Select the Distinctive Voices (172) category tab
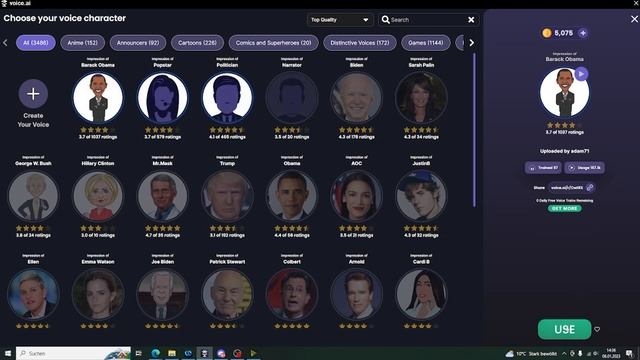 (360, 43)
